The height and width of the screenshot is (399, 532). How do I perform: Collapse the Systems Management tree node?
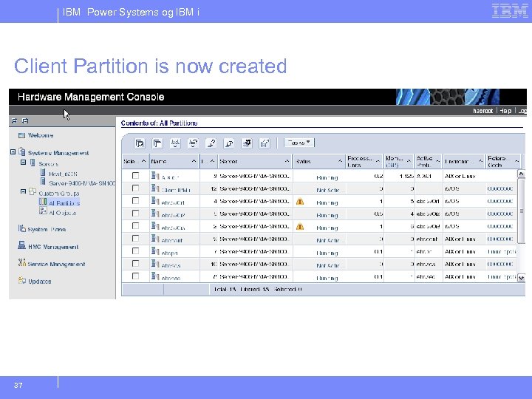click(13, 152)
